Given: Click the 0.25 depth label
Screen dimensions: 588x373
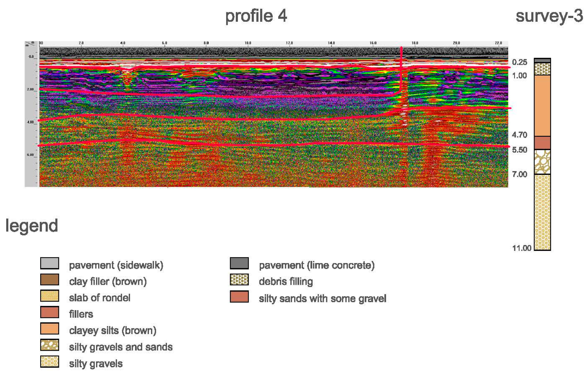Looking at the screenshot, I should [519, 62].
